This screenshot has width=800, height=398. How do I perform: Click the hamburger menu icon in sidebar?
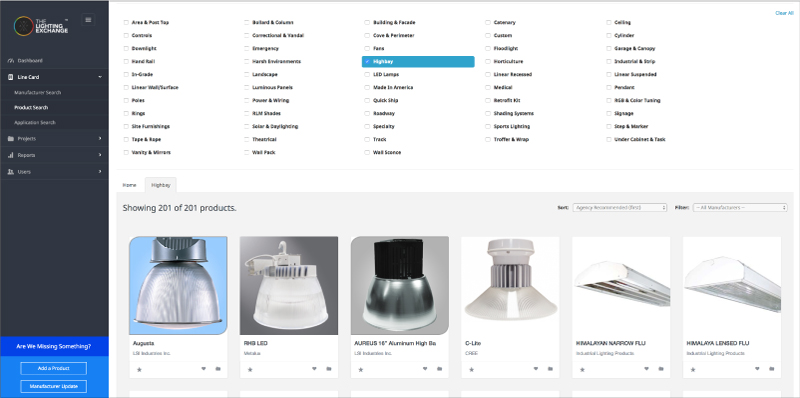click(x=88, y=20)
